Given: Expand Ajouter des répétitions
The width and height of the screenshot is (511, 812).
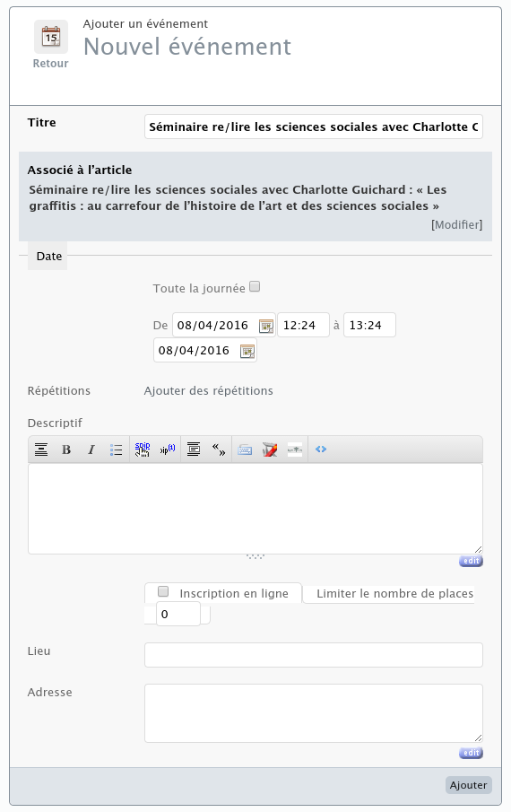Looking at the screenshot, I should click(x=208, y=390).
